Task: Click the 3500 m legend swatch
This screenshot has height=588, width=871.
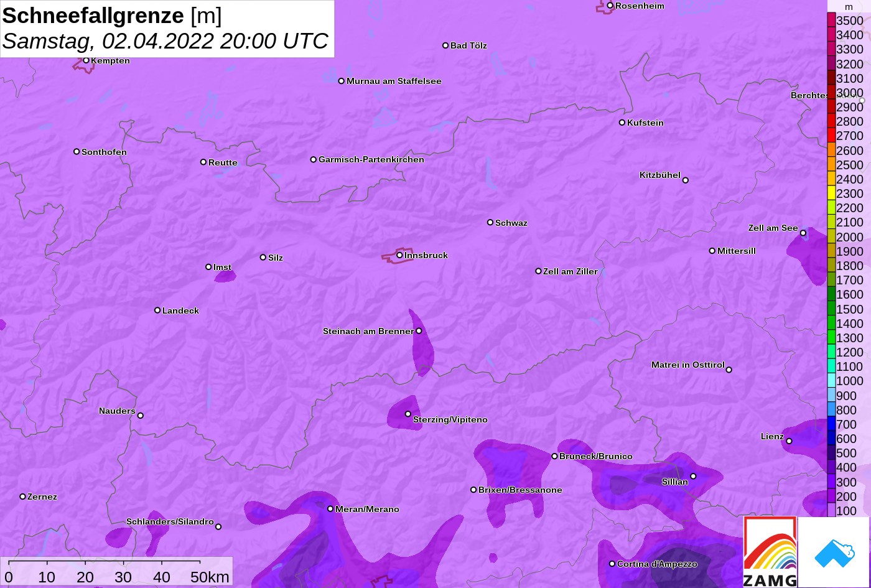Action: tap(831, 20)
